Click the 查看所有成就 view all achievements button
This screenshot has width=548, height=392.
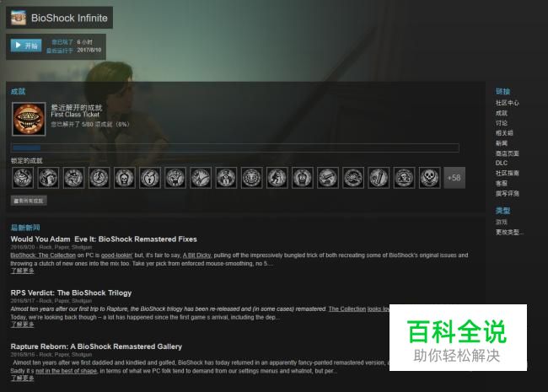coord(29,201)
